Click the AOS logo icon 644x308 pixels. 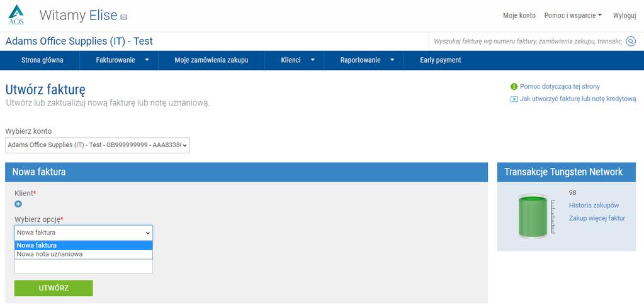pyautogui.click(x=16, y=15)
